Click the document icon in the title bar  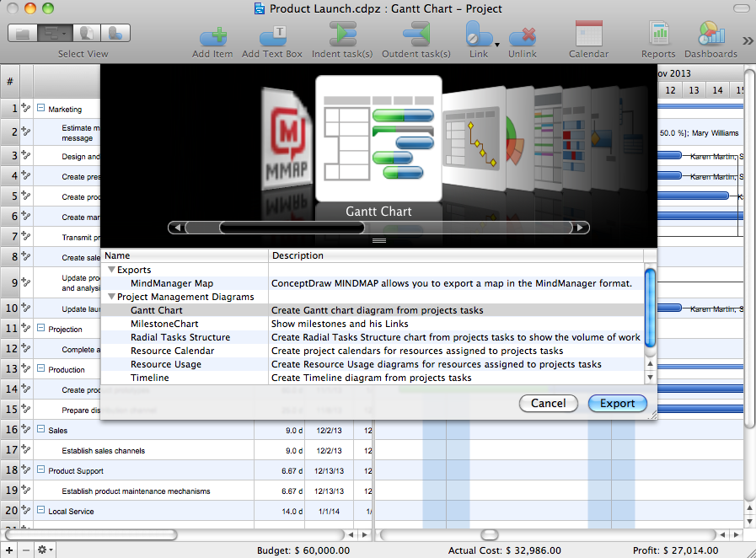(260, 8)
